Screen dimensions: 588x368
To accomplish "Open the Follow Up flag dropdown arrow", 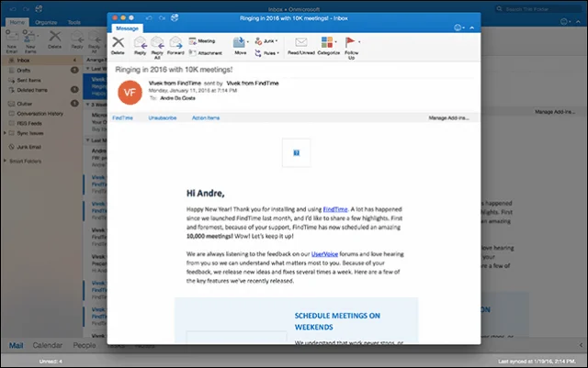I will (359, 41).
